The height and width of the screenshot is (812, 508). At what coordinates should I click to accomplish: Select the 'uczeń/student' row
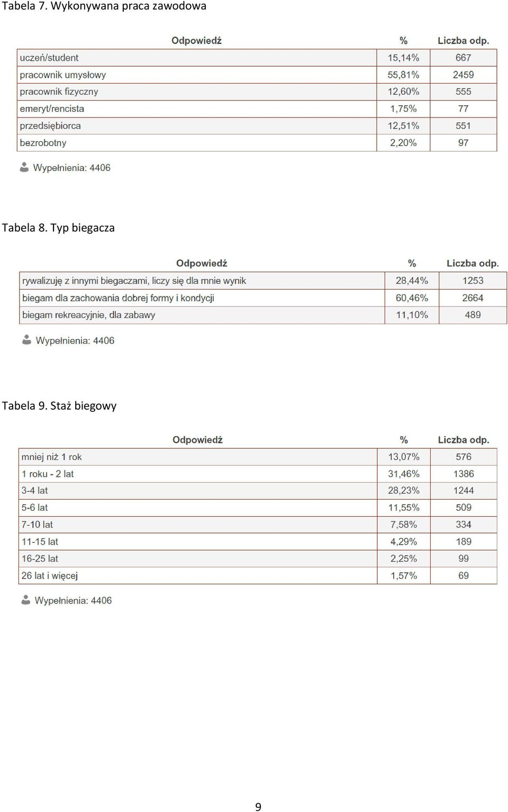point(257,58)
